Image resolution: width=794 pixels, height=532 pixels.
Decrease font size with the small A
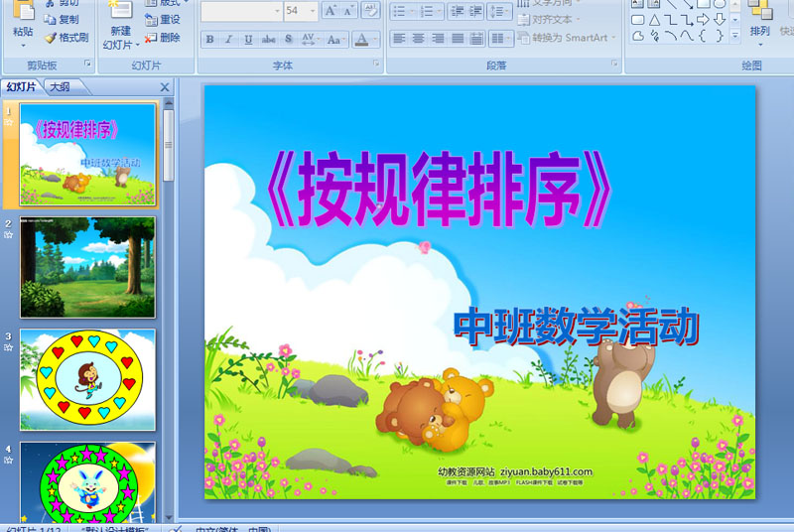[x=348, y=11]
